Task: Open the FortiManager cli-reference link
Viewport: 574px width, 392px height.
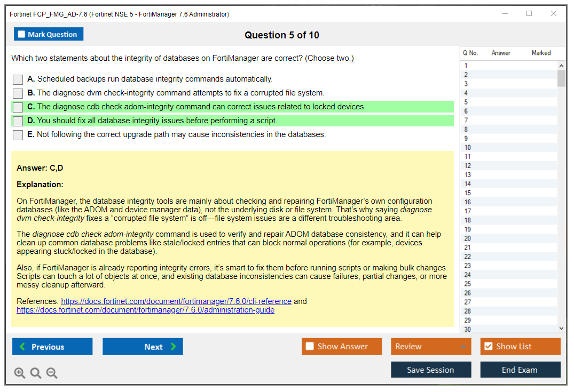Action: tap(176, 301)
